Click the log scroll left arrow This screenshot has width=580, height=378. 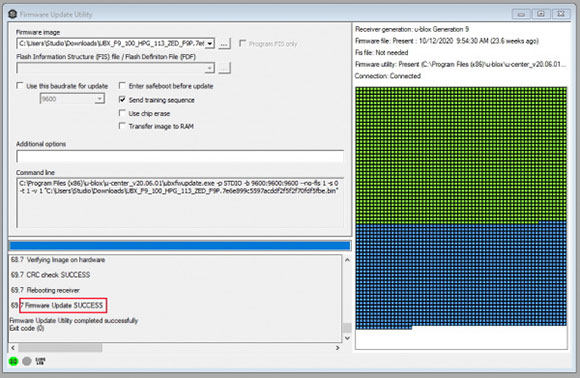point(13,348)
